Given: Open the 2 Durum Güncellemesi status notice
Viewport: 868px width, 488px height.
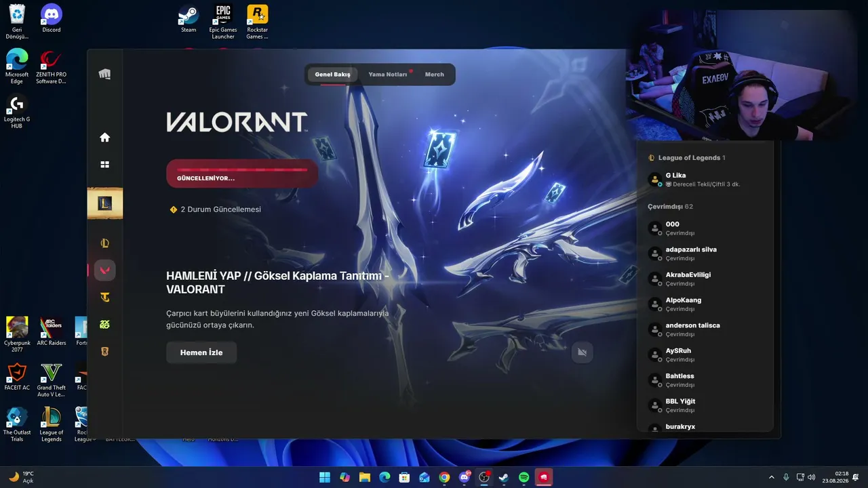Looking at the screenshot, I should coord(216,209).
